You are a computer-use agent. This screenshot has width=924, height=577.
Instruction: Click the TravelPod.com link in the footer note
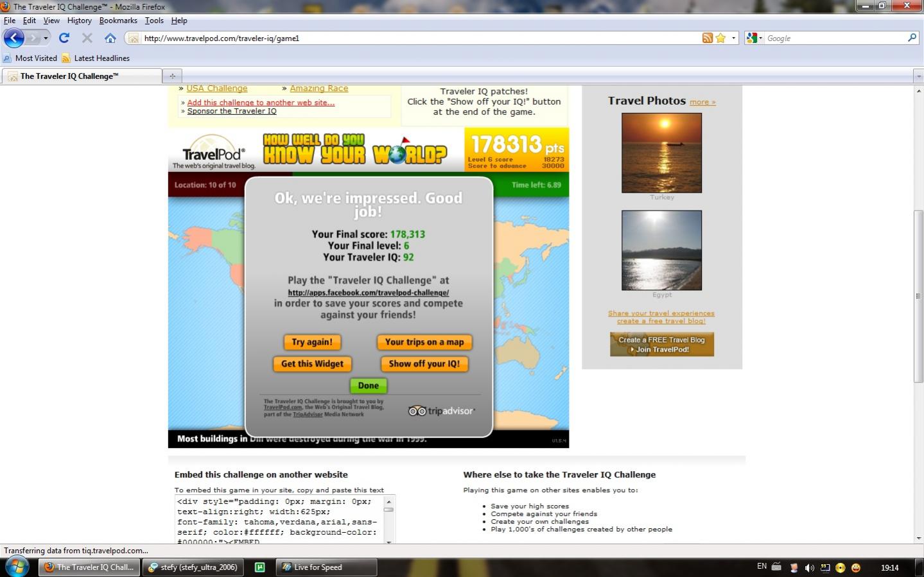(x=283, y=407)
